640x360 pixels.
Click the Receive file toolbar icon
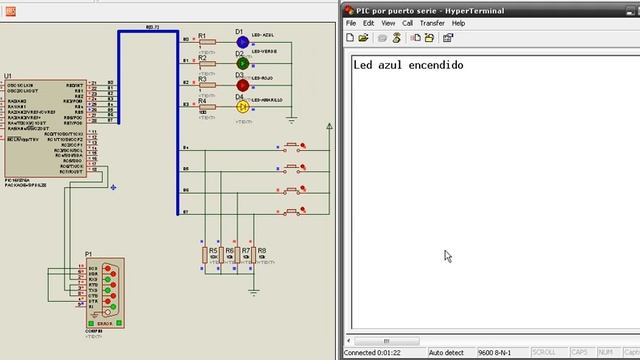tap(429, 38)
